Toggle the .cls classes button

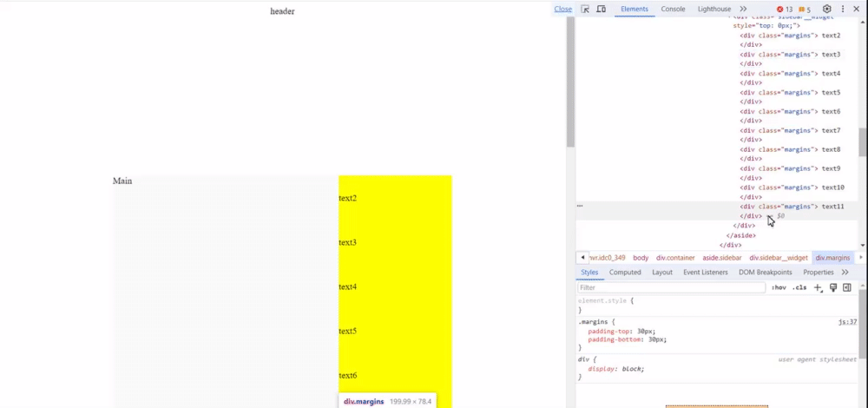[799, 288]
